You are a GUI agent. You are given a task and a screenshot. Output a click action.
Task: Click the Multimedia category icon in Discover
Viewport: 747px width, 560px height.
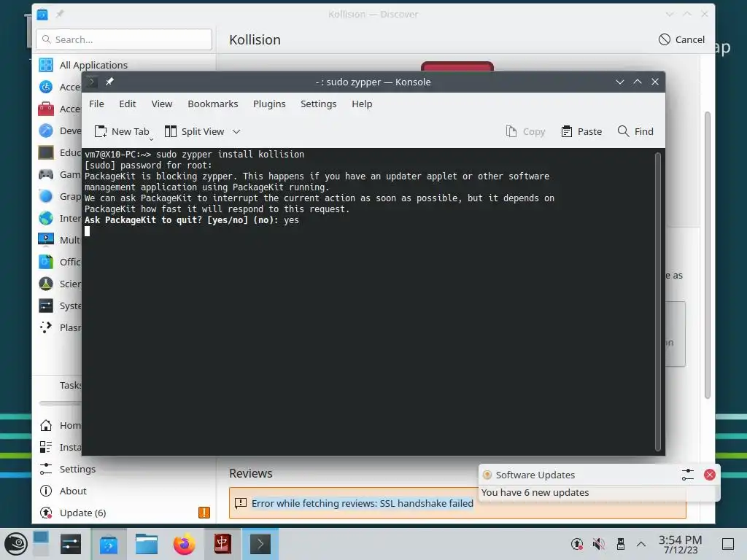click(x=46, y=239)
